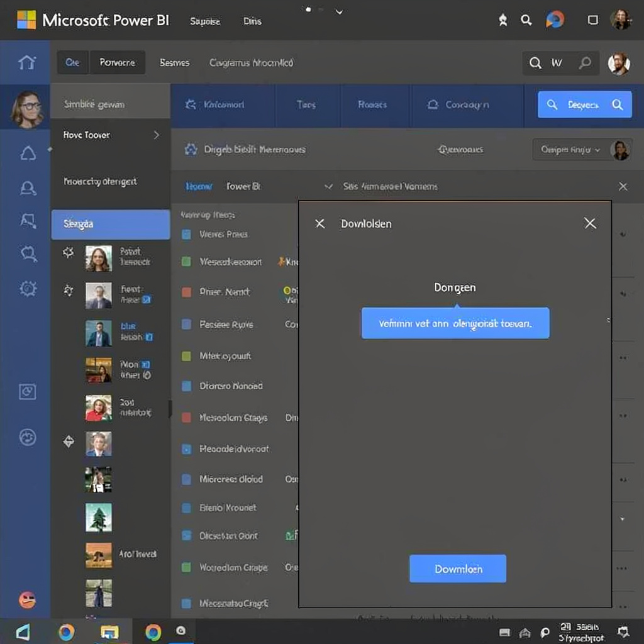This screenshot has height=644, width=644.
Task: Click the diamond icon in the contacts list
Action: click(x=69, y=441)
